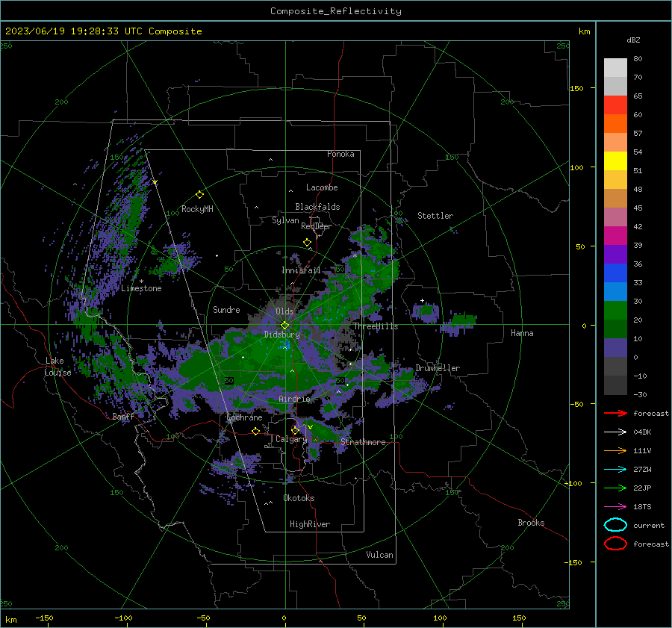Click the Strathmore city label

(363, 442)
